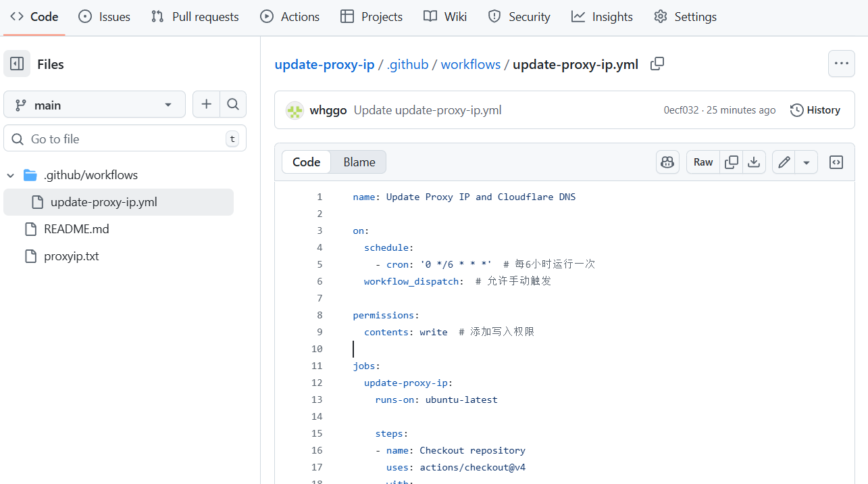Open the workflows breadcrumb link
This screenshot has height=484, width=868.
(470, 64)
